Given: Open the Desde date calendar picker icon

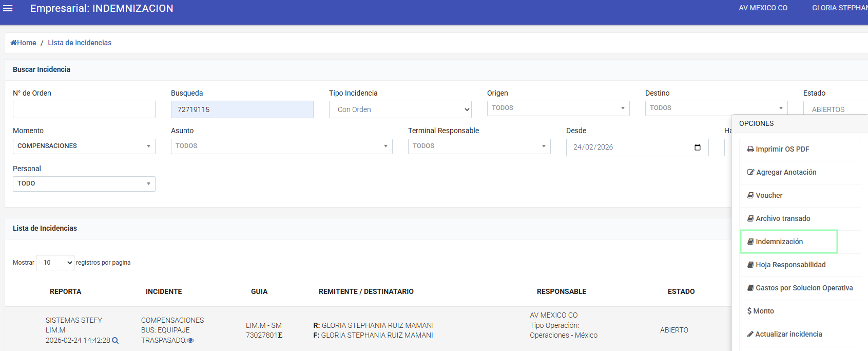Looking at the screenshot, I should [x=697, y=147].
